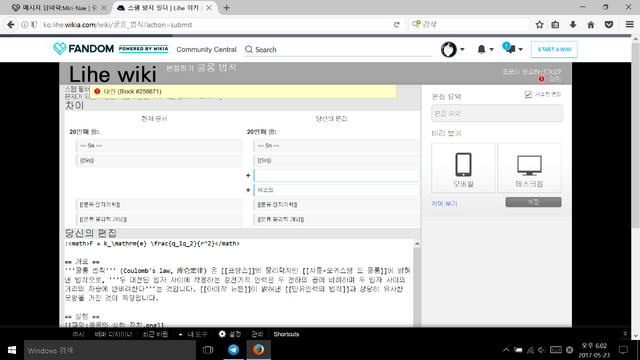Viewport: 640px width, 360px height.
Task: Open the Windows Start menu
Action: [12, 350]
